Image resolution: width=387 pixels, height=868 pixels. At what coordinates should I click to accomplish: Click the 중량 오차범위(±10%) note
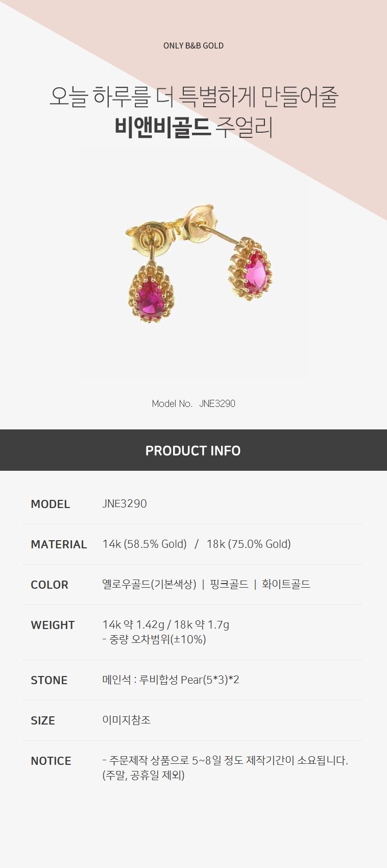click(x=154, y=639)
